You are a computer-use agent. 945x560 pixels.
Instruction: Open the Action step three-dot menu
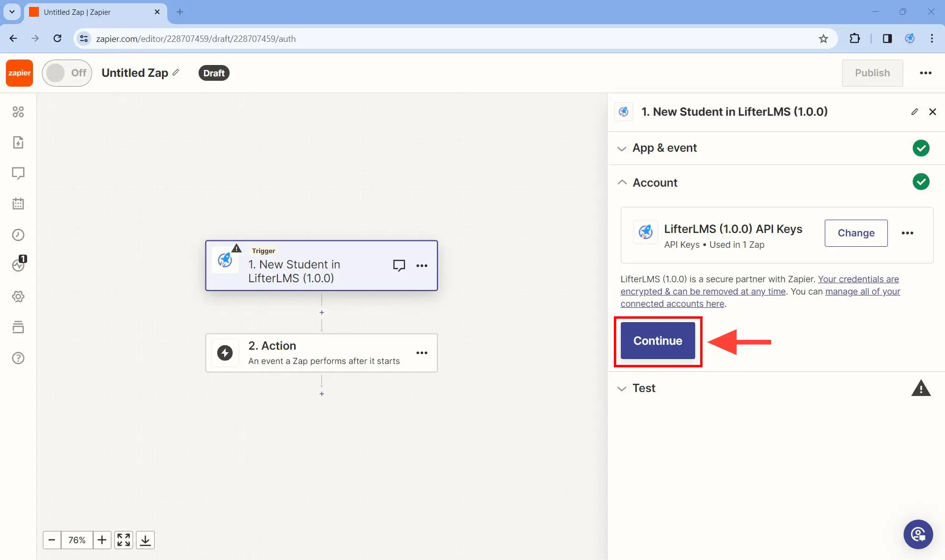422,353
